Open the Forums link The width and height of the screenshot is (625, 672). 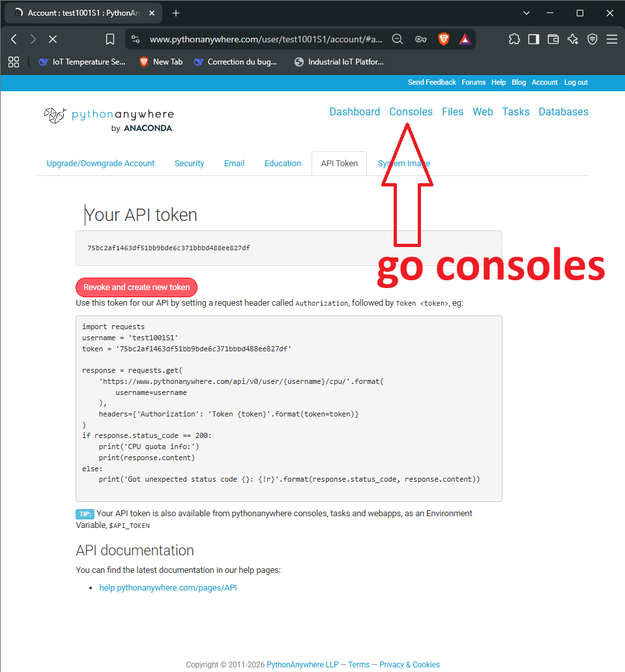pos(473,82)
